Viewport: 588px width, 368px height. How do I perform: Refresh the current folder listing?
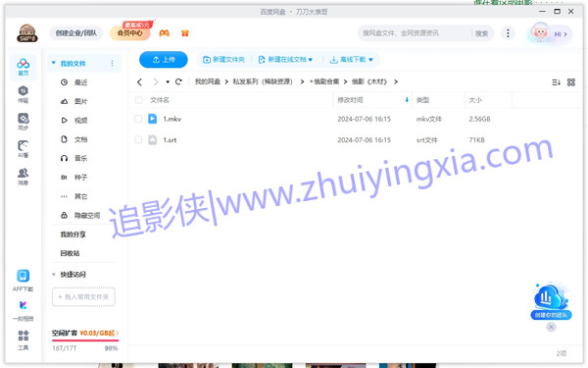178,81
